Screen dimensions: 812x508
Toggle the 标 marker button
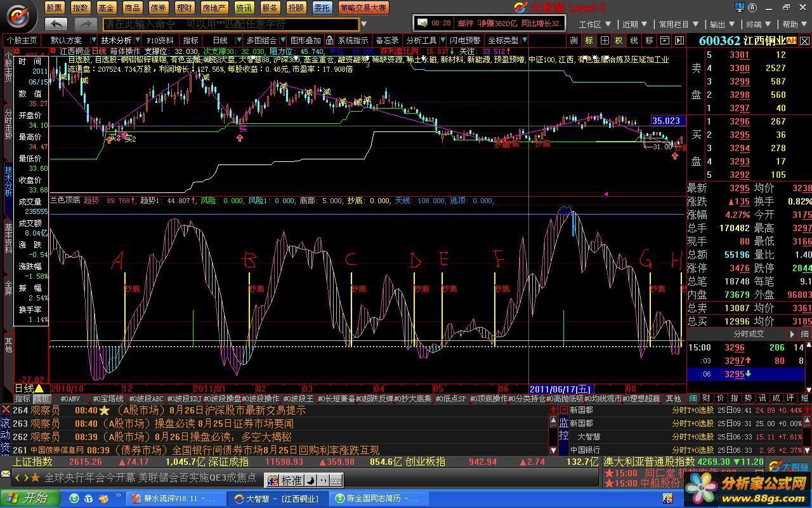tap(589, 40)
